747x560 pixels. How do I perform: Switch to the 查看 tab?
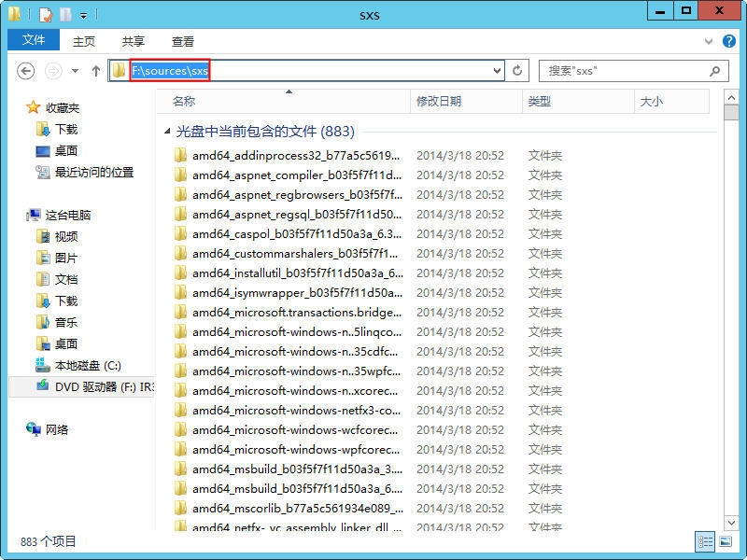pyautogui.click(x=183, y=41)
